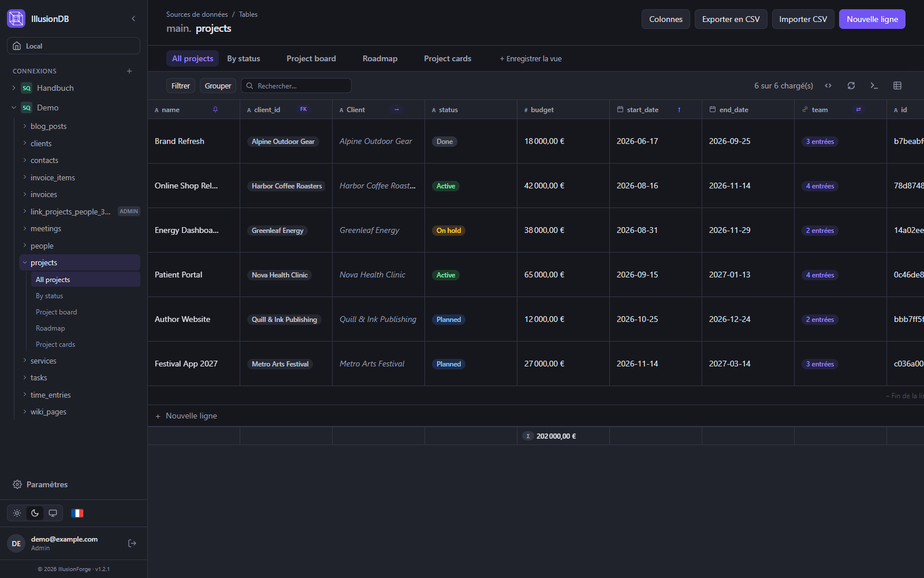Open the Local workspace selector
This screenshot has width=924, height=578.
(x=73, y=46)
